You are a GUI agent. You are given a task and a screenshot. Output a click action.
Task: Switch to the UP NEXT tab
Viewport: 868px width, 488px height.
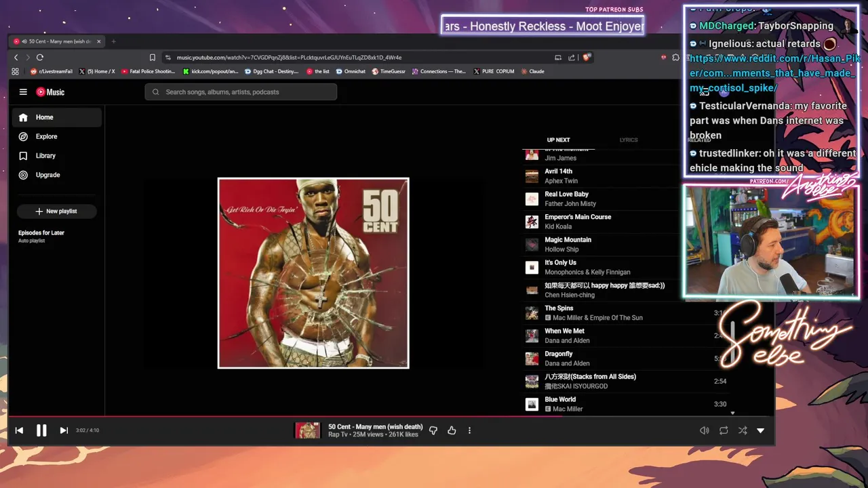coord(558,140)
